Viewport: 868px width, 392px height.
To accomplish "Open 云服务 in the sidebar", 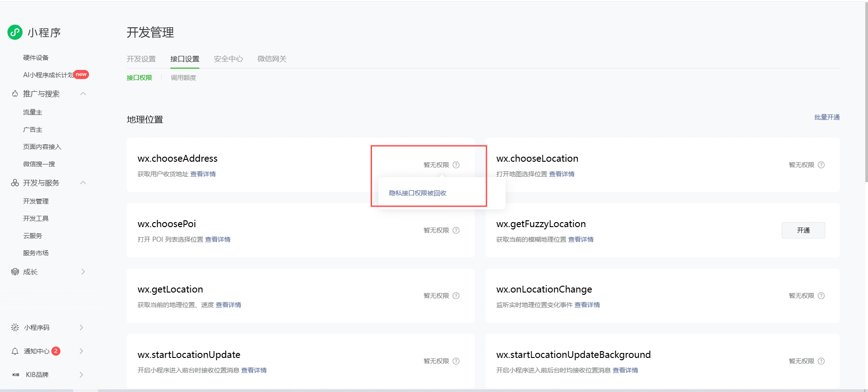I will [33, 236].
